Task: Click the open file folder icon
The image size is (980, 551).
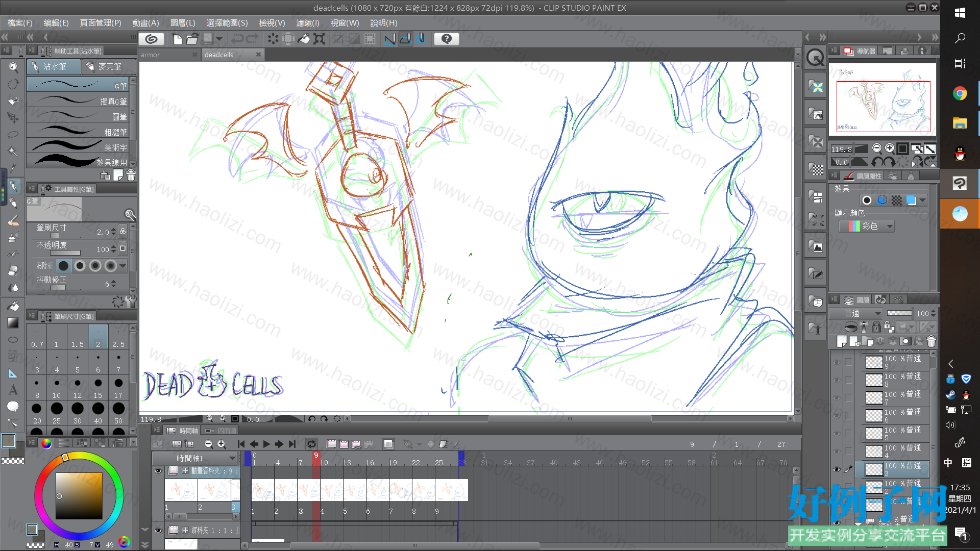Action: coord(192,39)
